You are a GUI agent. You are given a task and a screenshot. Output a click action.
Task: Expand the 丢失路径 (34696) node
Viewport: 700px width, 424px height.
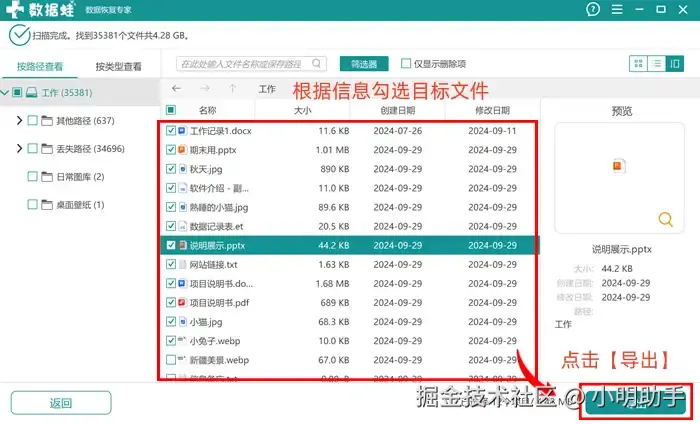[19, 149]
